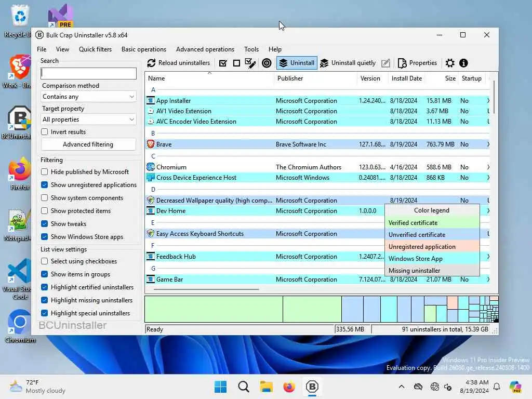Open the File menu
The image size is (532, 399).
42,49
